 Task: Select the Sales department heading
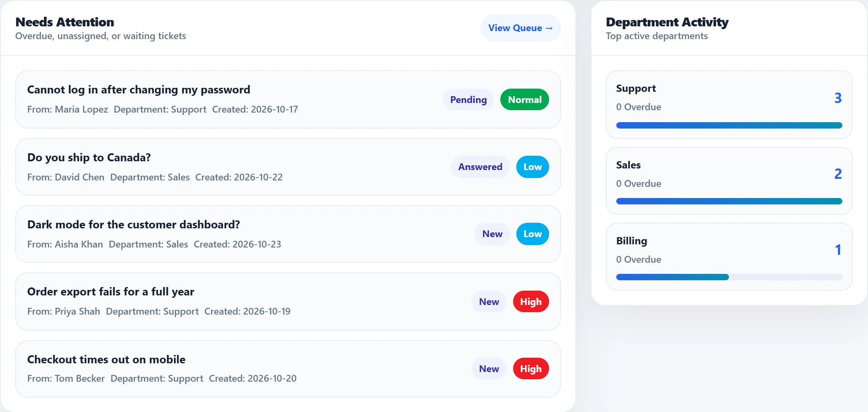[x=628, y=165]
